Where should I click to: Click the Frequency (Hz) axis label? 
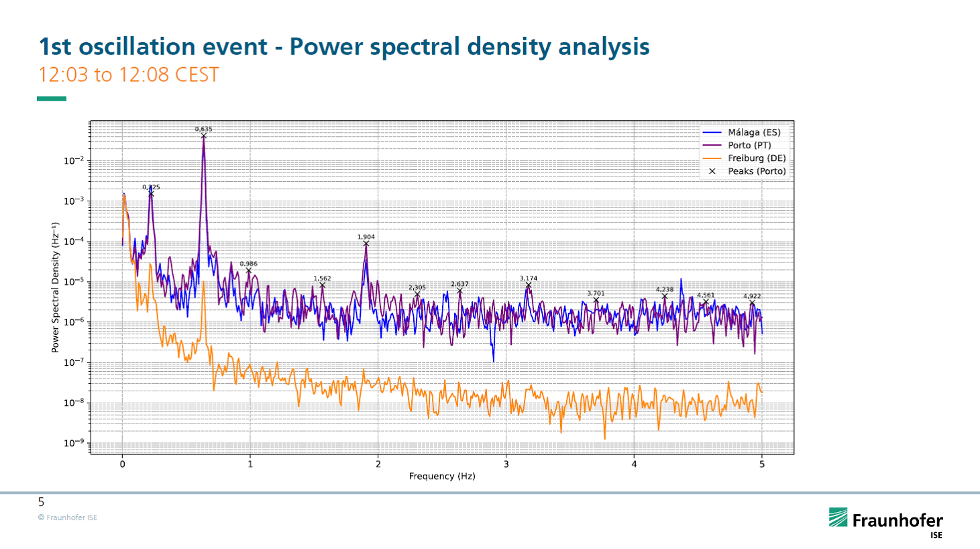click(x=442, y=476)
